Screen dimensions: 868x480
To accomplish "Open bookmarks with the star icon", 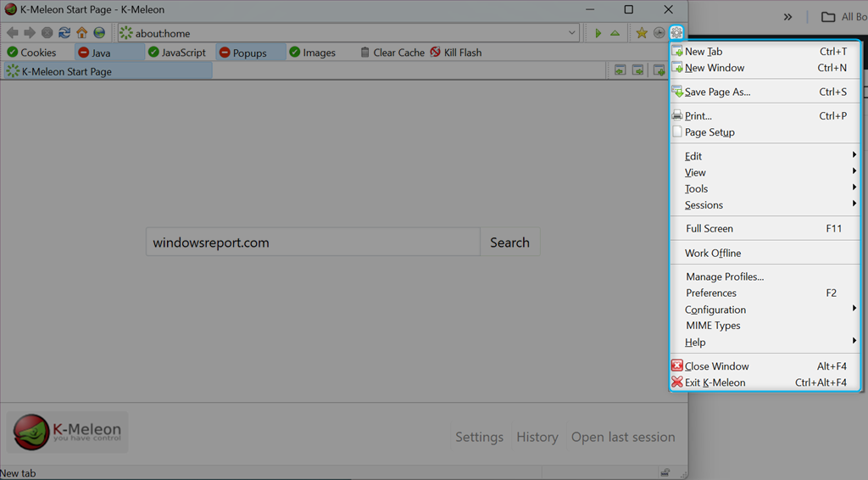I will [x=642, y=33].
